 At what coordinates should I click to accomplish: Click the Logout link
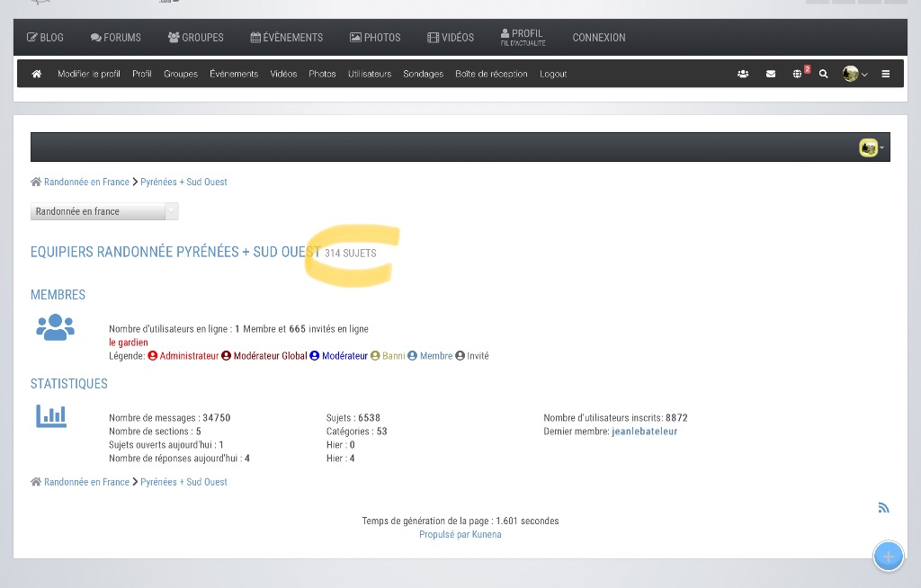click(x=553, y=74)
